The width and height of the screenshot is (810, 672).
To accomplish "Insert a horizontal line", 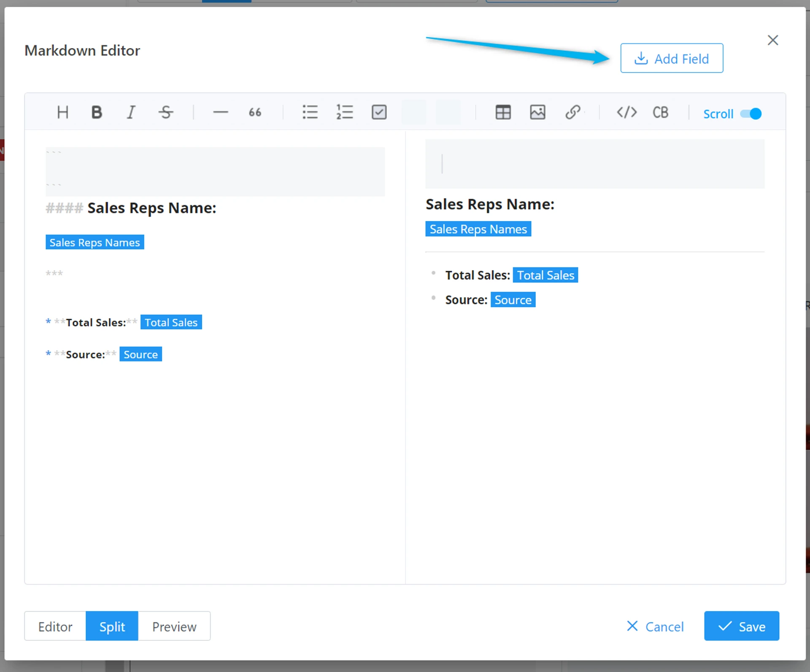I will click(x=220, y=112).
